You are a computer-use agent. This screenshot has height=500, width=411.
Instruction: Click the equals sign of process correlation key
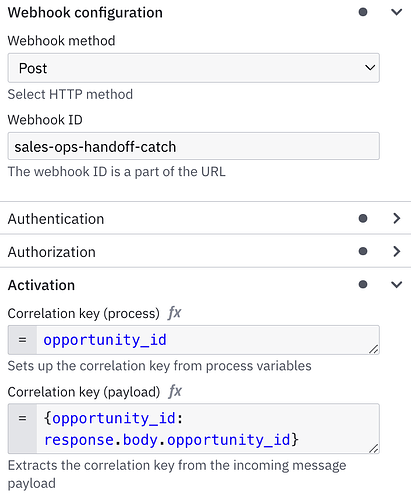[x=22, y=340]
